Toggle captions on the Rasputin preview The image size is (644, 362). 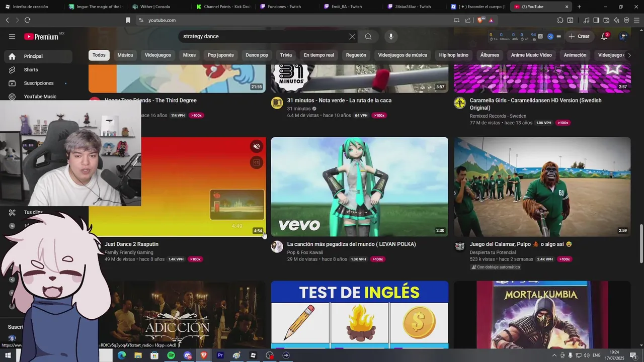(257, 162)
